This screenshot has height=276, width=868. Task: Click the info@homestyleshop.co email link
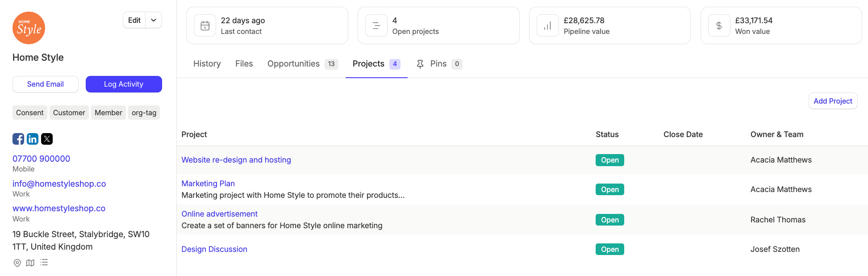click(59, 184)
